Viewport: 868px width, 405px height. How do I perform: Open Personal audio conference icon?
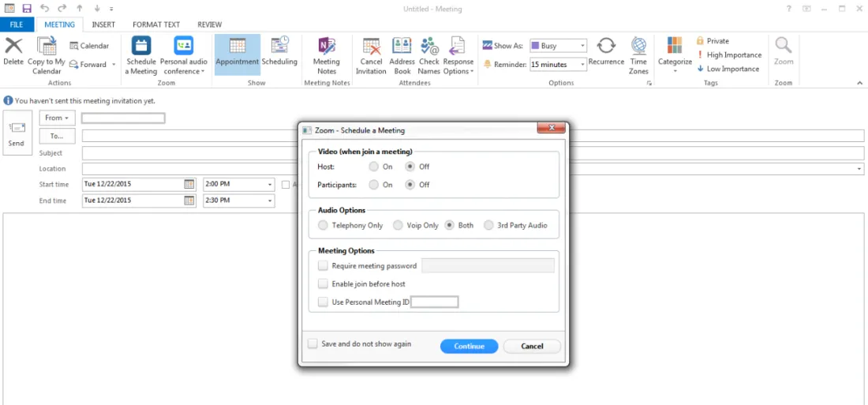(x=183, y=46)
